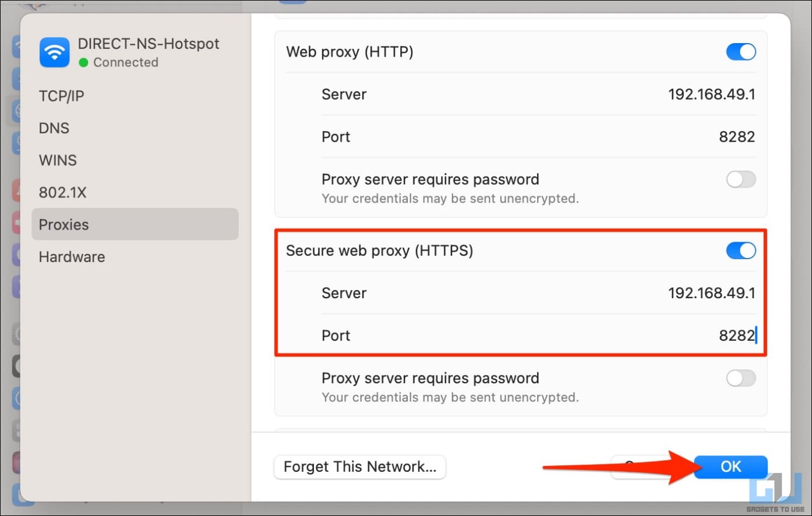
Task: Click Forget This Network button
Action: (x=360, y=466)
